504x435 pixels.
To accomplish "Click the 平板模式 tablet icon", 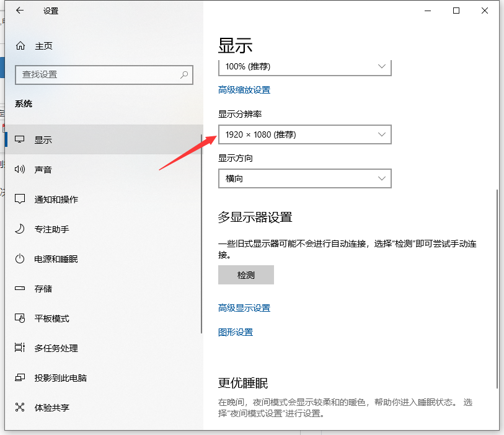I will coord(20,319).
